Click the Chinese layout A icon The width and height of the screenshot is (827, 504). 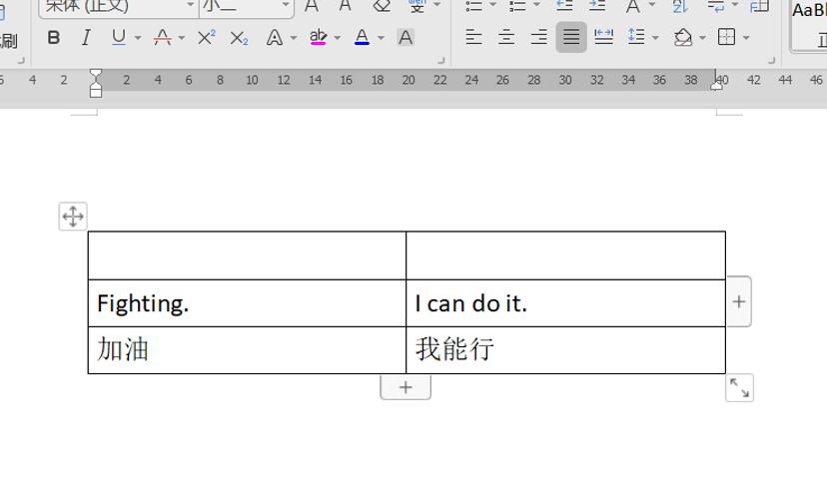(x=632, y=6)
